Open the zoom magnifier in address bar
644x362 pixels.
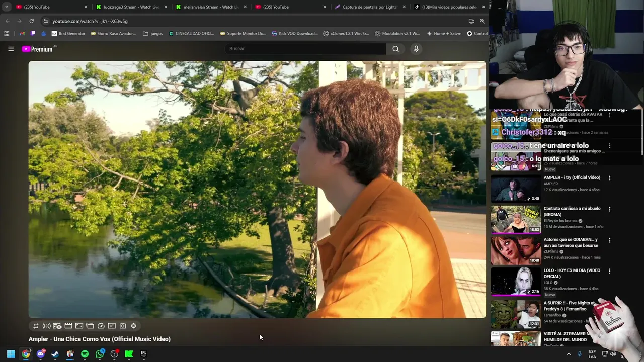[482, 21]
